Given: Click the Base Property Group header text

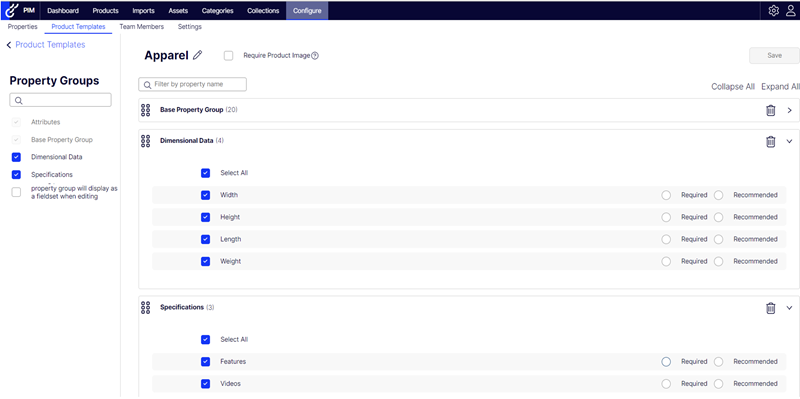Looking at the screenshot, I should tap(192, 110).
